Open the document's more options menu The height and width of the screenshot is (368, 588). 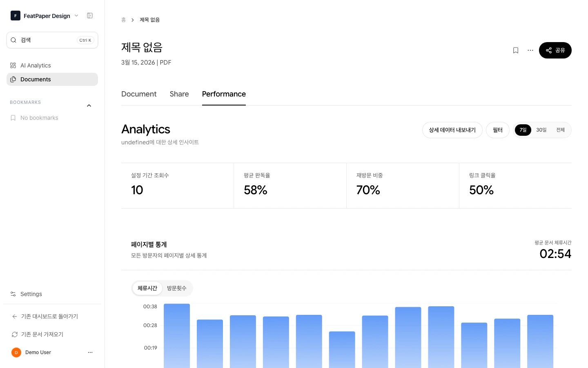(x=530, y=50)
